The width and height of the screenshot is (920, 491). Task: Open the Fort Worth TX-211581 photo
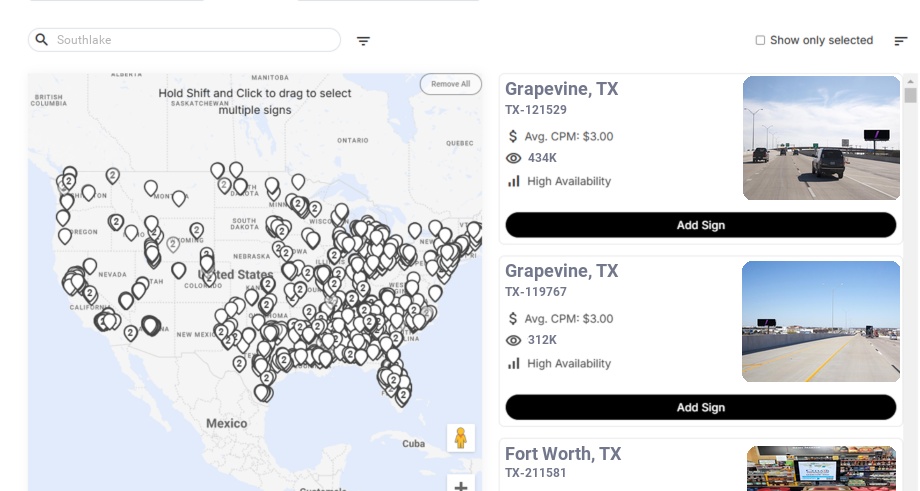point(821,468)
